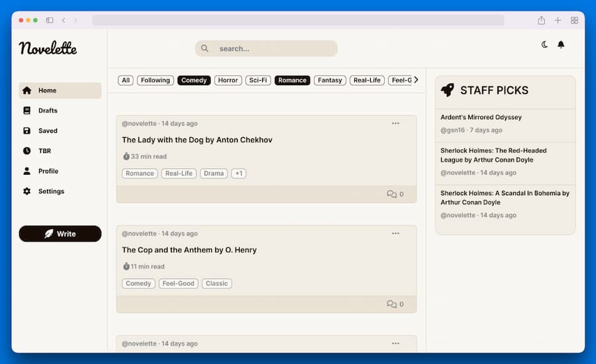Open options menu on Lady with the Dog post

point(396,124)
